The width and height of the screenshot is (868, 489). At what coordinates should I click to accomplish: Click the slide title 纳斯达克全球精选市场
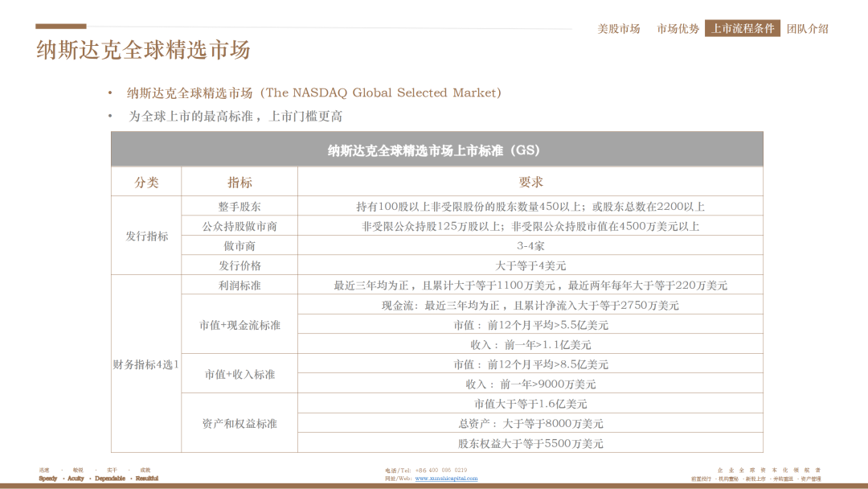click(143, 50)
